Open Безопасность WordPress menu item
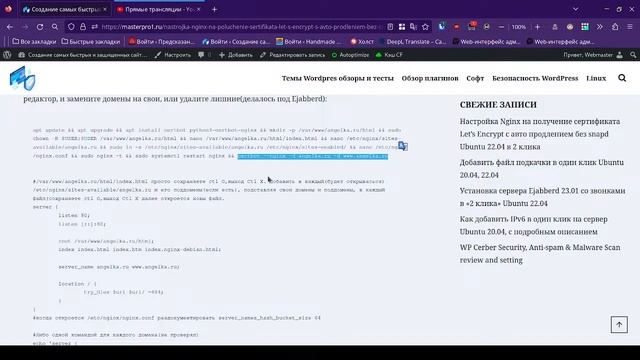 [x=535, y=78]
